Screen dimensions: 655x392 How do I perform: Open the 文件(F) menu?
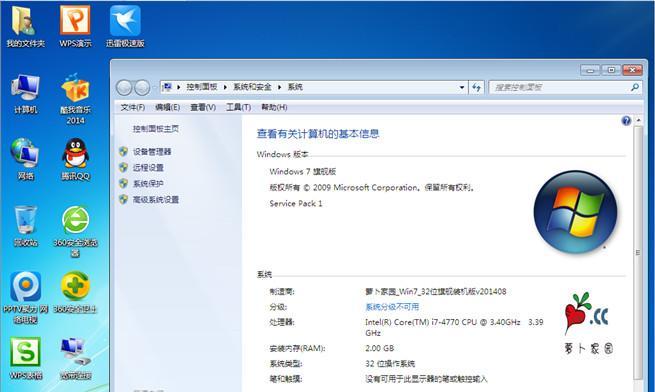[x=132, y=107]
